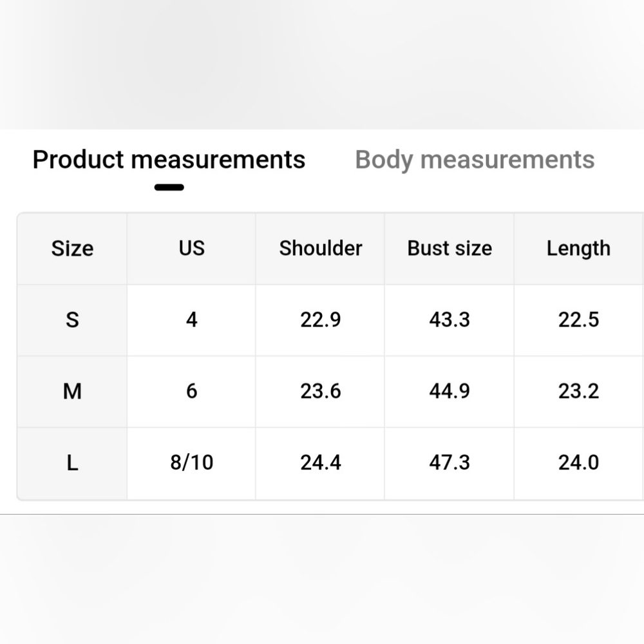Select the Product measurements tab
This screenshot has width=644, height=644.
click(169, 159)
